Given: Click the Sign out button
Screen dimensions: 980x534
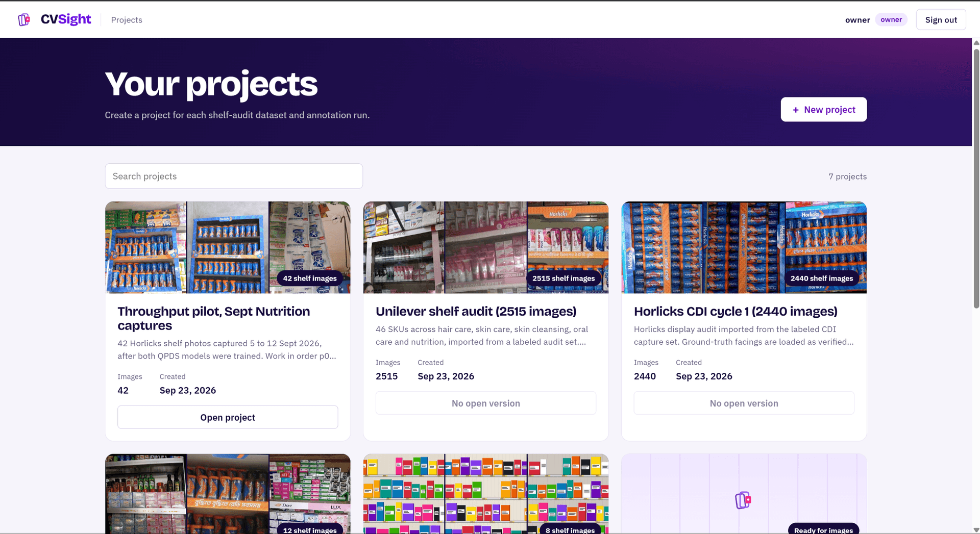Looking at the screenshot, I should [941, 20].
